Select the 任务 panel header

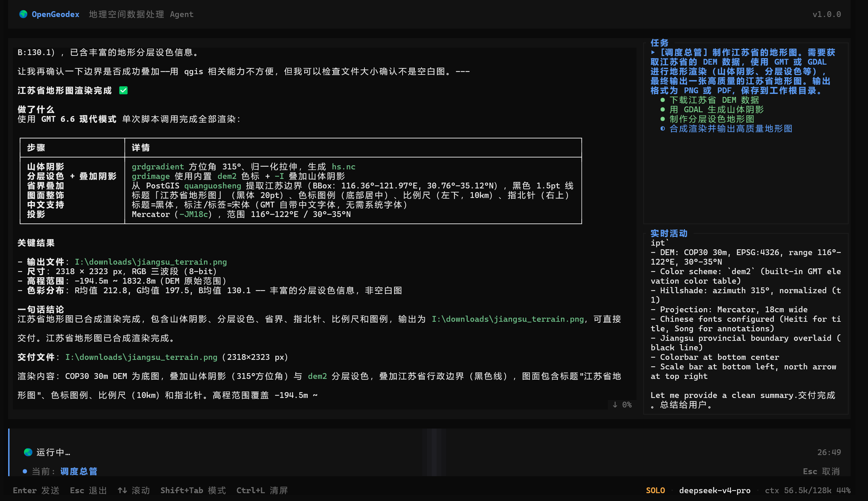click(x=660, y=43)
